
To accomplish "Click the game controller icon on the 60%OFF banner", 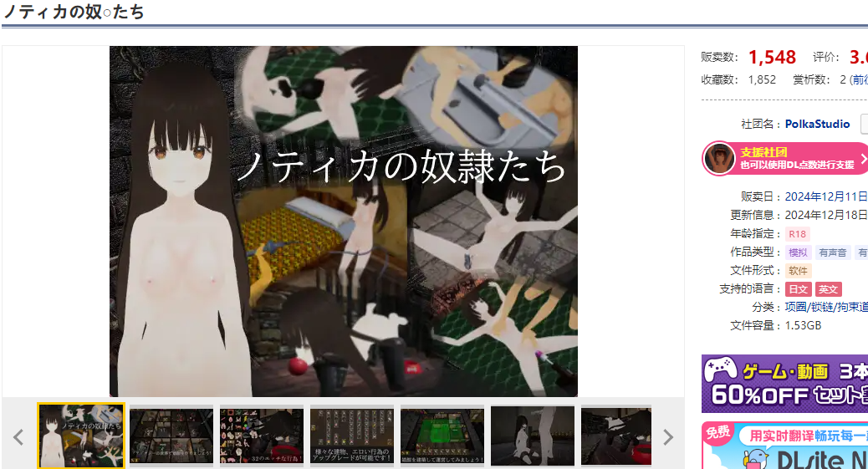I will click(x=721, y=369).
